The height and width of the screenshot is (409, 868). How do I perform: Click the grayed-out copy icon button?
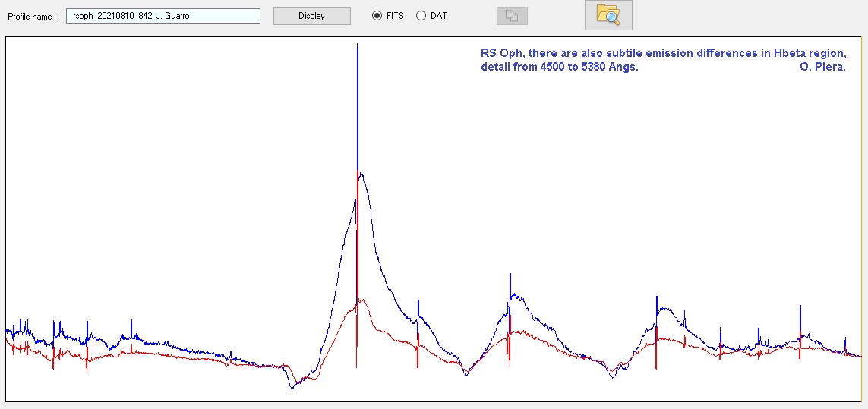(512, 16)
